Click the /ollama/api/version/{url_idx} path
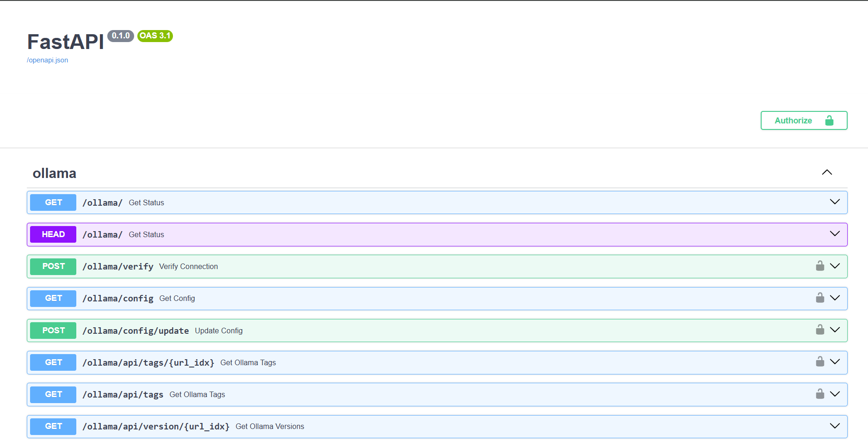The width and height of the screenshot is (868, 441). pyautogui.click(x=156, y=426)
